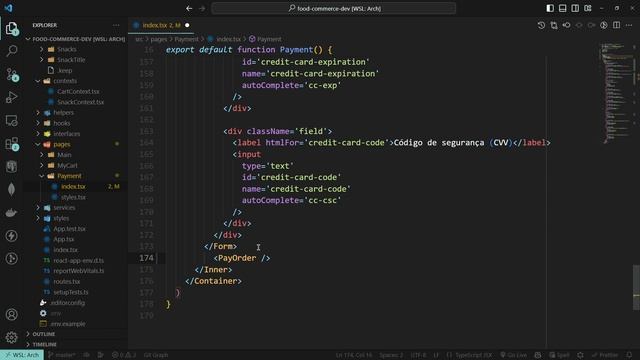Click the revision navigation icon with left arrow
The width and height of the screenshot is (640, 360).
coord(567,25)
